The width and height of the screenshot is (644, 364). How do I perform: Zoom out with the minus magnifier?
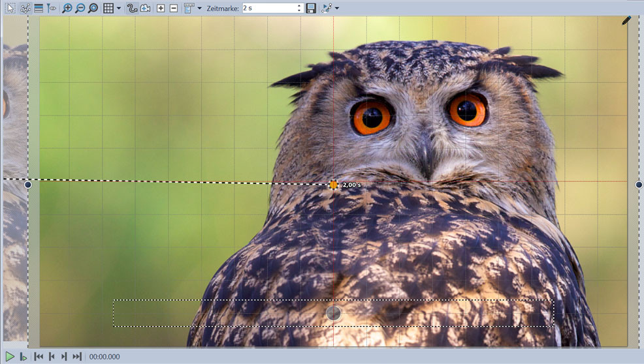coord(80,8)
